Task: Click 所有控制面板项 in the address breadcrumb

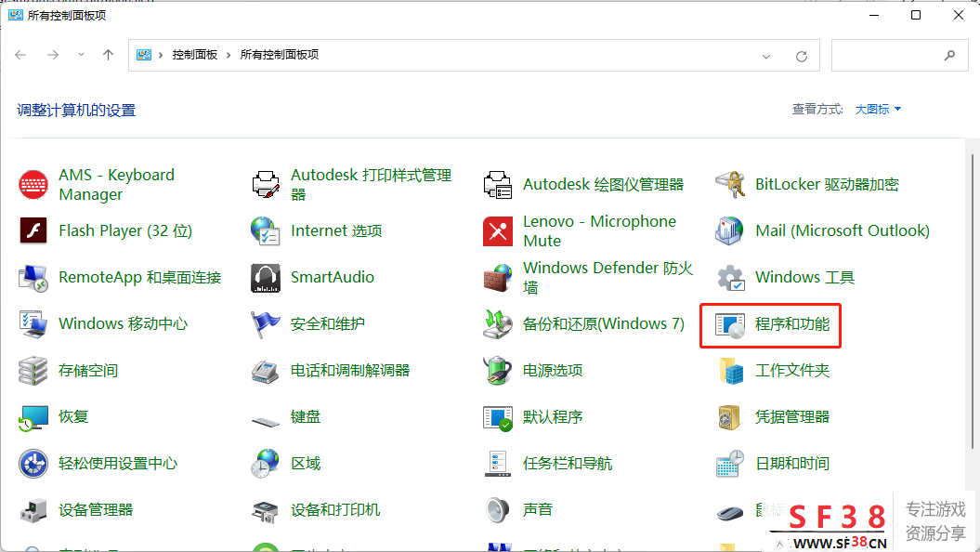Action: click(x=280, y=55)
